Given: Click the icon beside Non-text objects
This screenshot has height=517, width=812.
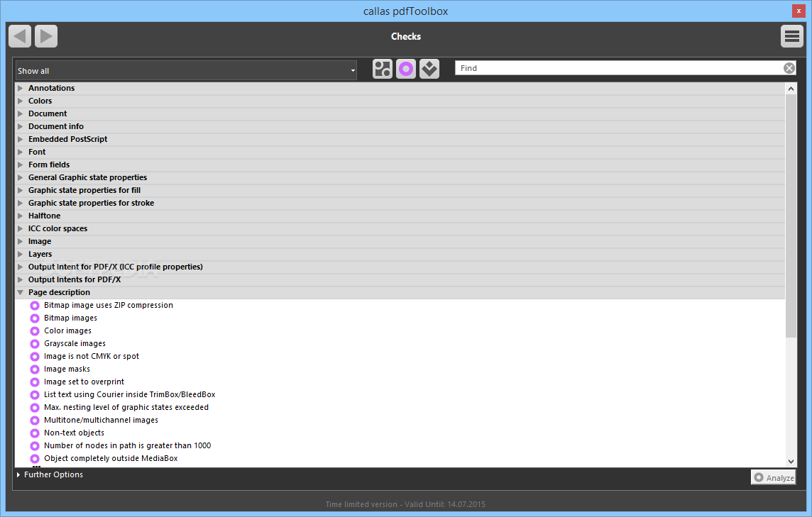Looking at the screenshot, I should point(35,433).
